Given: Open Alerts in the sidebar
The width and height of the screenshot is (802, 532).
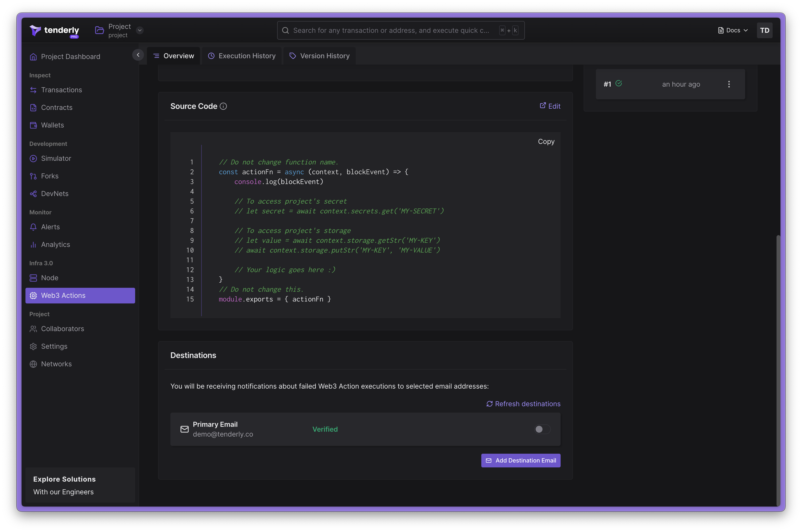Looking at the screenshot, I should 80,227.
